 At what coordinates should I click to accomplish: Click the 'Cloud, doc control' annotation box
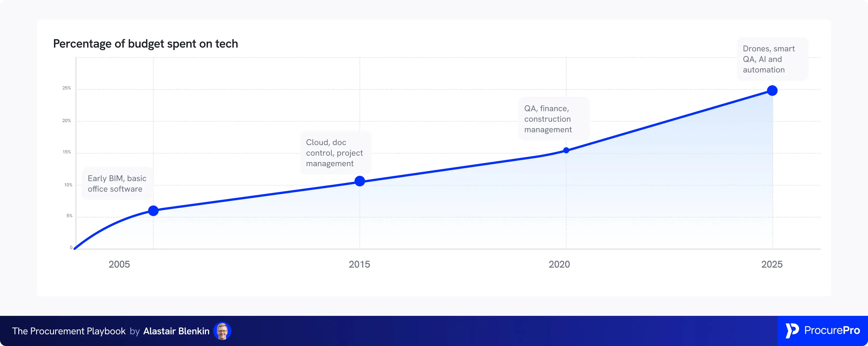335,153
